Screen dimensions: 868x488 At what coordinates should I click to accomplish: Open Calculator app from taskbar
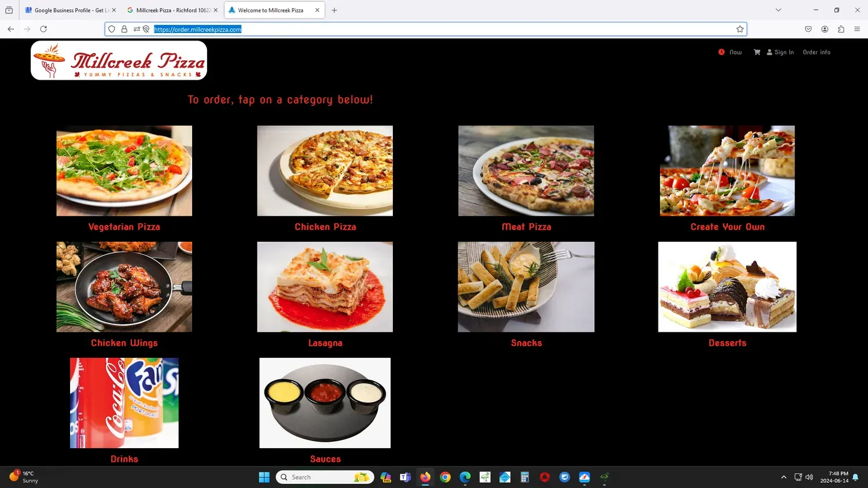(525, 477)
